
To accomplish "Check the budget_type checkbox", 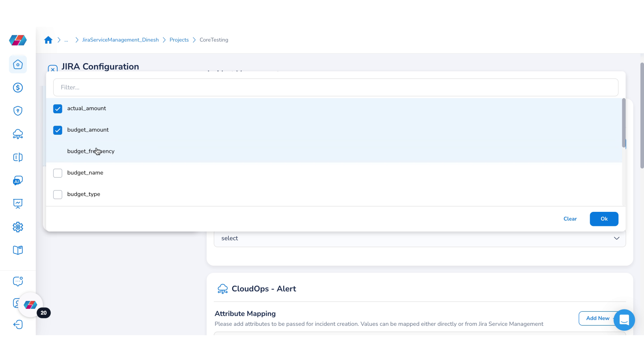I will [x=58, y=194].
